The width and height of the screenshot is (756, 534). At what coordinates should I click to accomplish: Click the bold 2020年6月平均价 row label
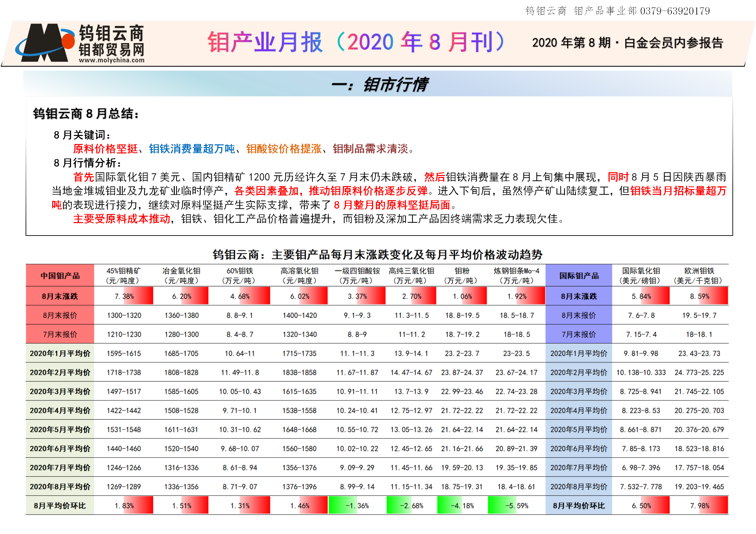[x=60, y=449]
